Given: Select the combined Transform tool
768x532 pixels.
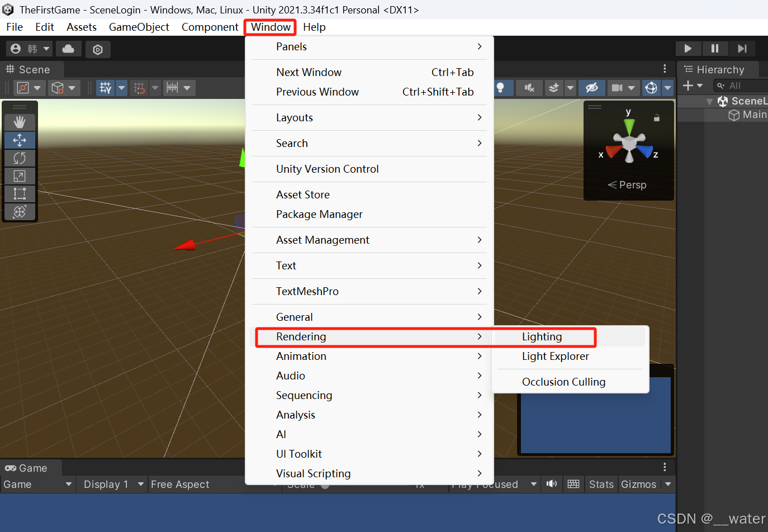Looking at the screenshot, I should (20, 211).
